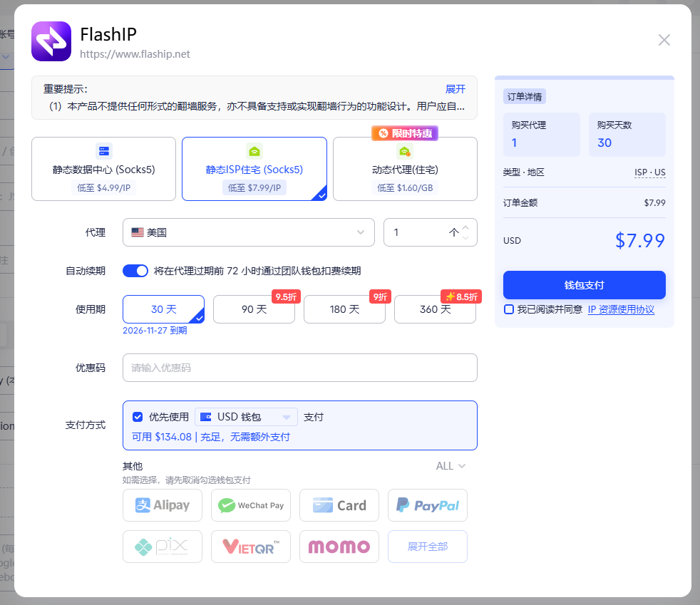
Task: Click the 8.5折 discount badge
Action: 461,296
